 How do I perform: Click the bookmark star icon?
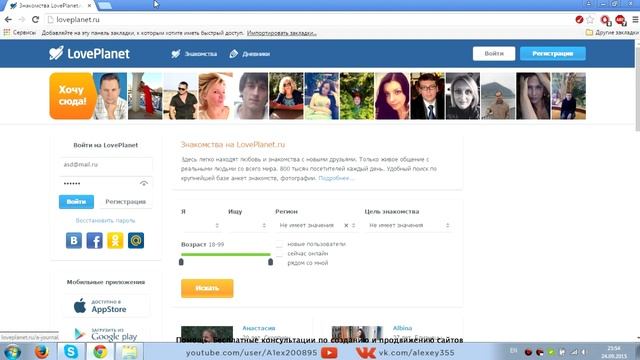click(590, 20)
